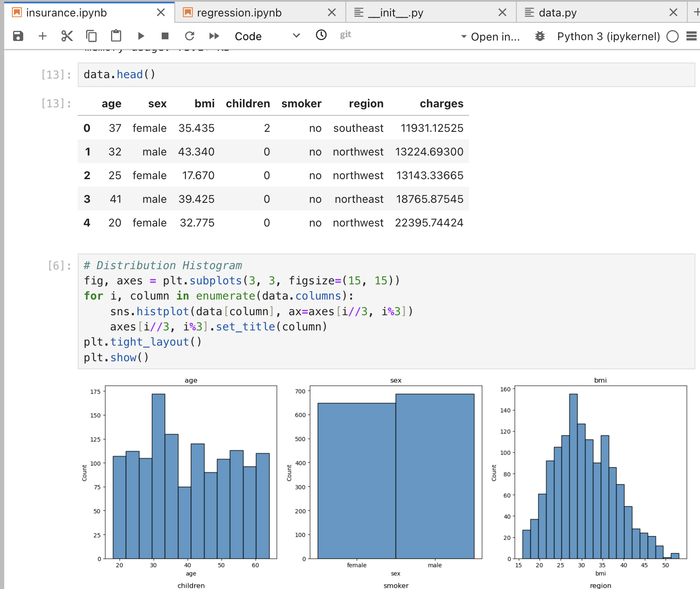This screenshot has width=700, height=589.
Task: Expand the Open in... dropdown
Action: [x=490, y=37]
